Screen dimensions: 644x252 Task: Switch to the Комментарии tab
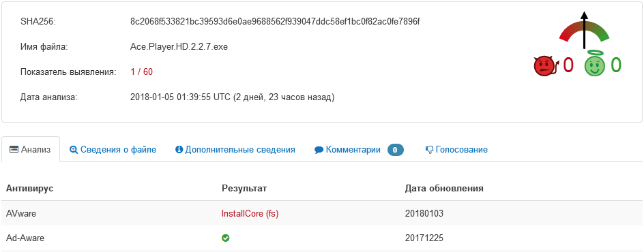tap(359, 150)
